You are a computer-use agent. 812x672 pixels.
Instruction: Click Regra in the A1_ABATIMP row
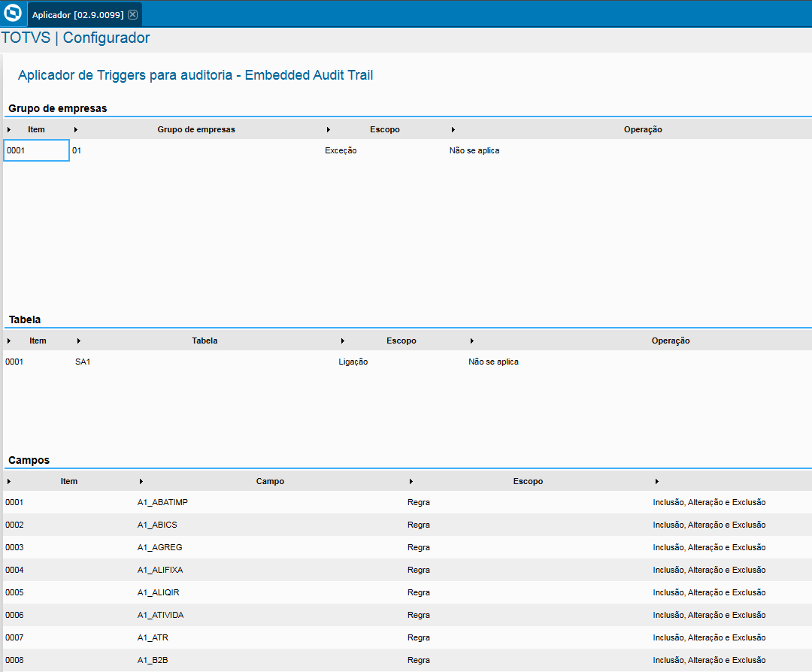[x=419, y=502]
